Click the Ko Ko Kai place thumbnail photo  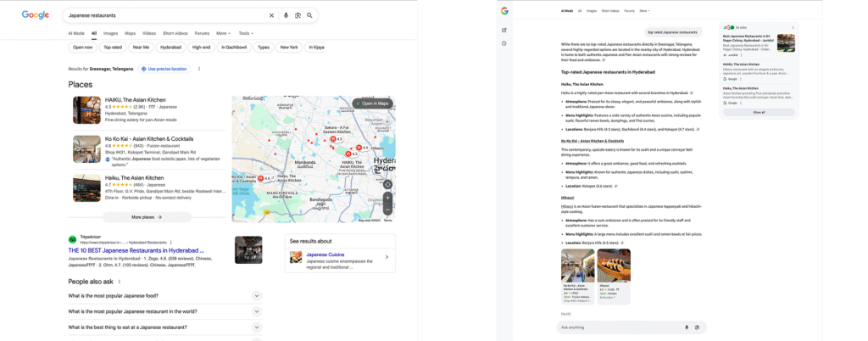click(87, 149)
